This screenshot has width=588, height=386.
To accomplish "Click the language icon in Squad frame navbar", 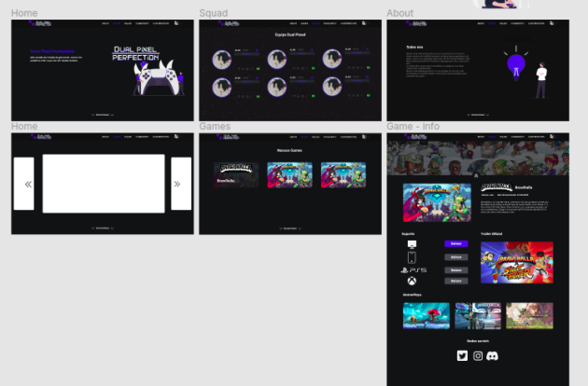I will tap(364, 23).
